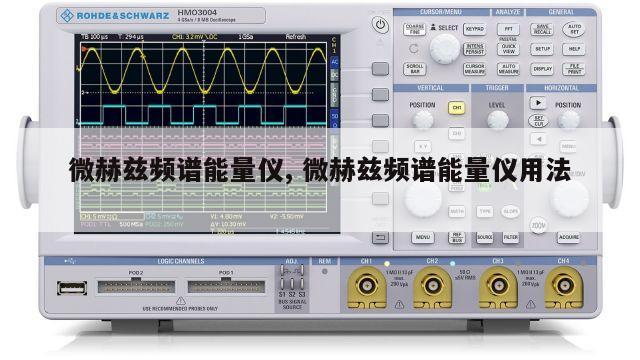Hit the oval AUTO SET button
Viewport: 640px width, 360px height.
click(x=574, y=29)
